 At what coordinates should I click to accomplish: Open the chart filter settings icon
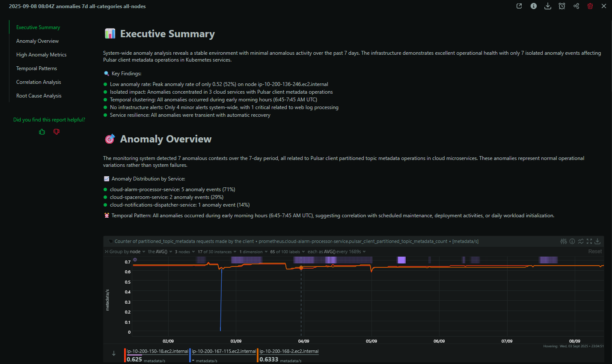click(563, 241)
